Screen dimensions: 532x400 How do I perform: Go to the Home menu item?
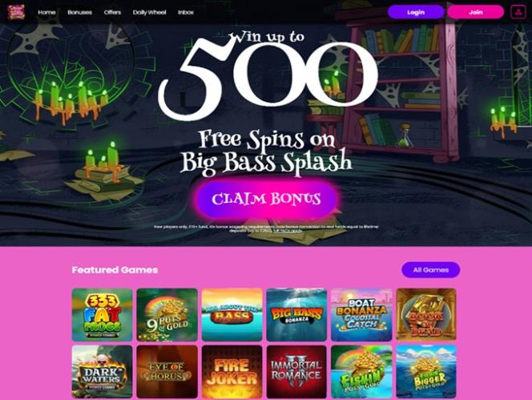tap(46, 12)
